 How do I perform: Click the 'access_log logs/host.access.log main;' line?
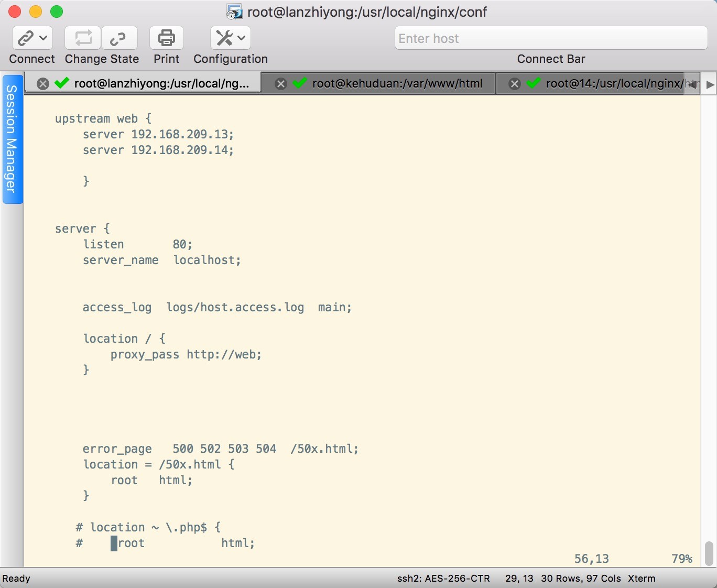click(217, 307)
